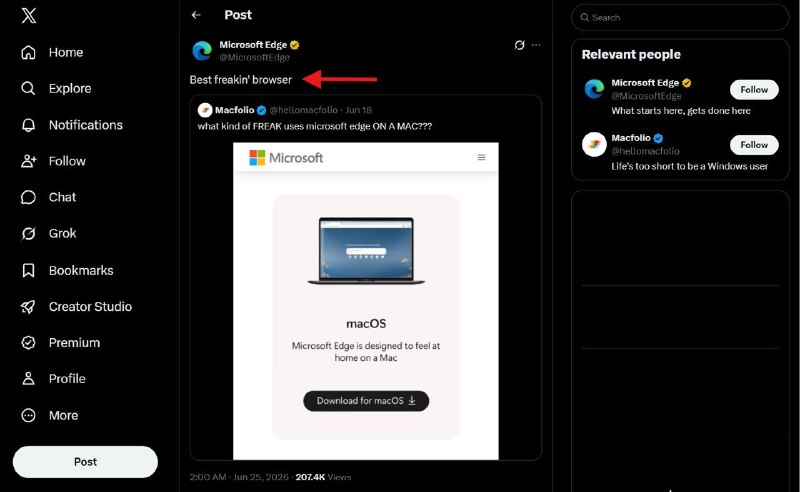Screen dimensions: 800x492
Task: Click the gold verified badge beside post author
Action: coord(294,45)
